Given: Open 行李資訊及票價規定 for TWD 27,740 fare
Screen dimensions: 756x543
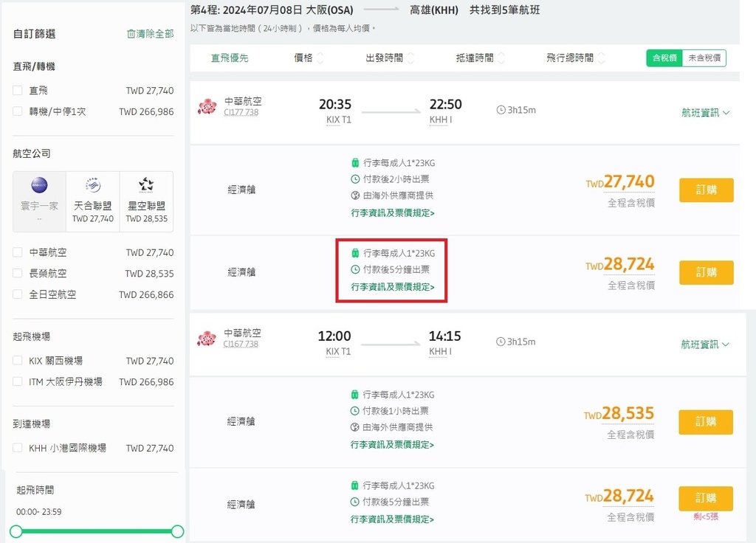Looking at the screenshot, I should pyautogui.click(x=393, y=213).
